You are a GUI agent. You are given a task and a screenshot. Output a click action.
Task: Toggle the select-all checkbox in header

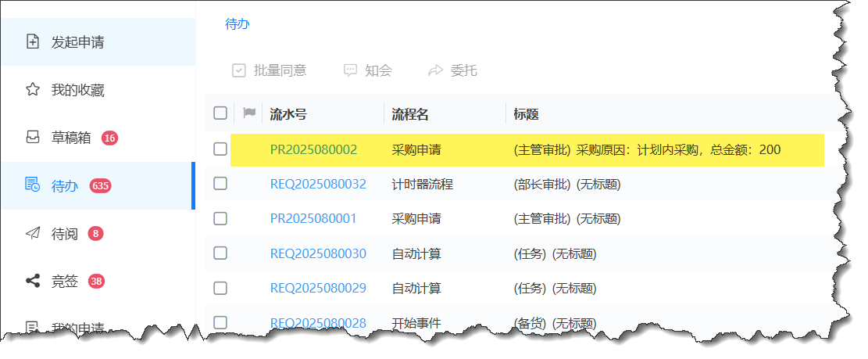(x=220, y=113)
